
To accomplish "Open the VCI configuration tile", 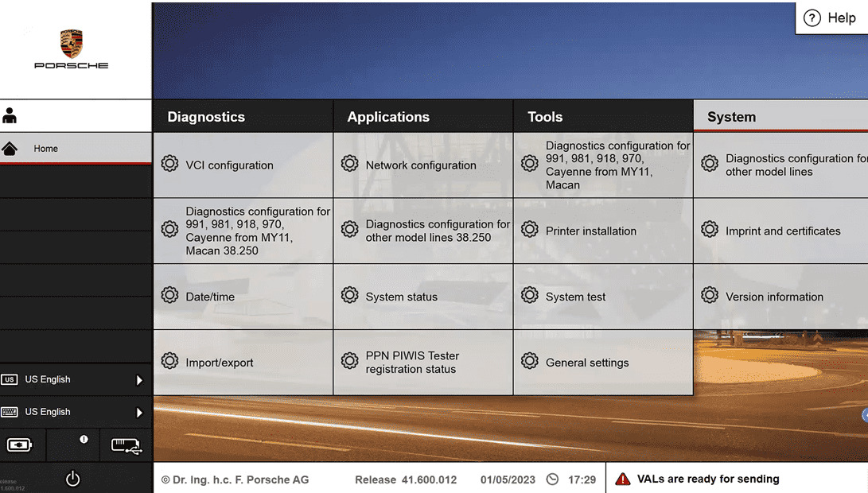I will pyautogui.click(x=243, y=165).
